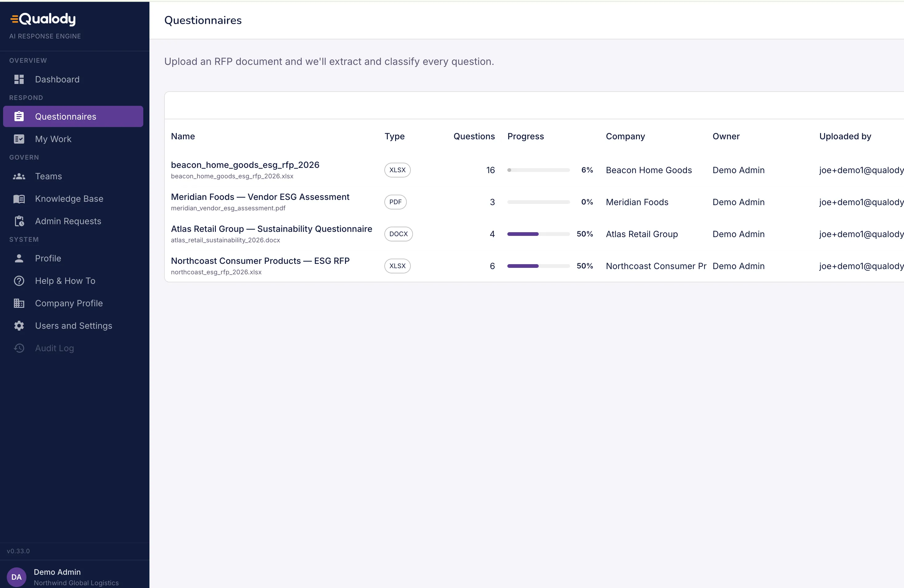Go to Teams section
This screenshot has width=904, height=588.
(73, 176)
